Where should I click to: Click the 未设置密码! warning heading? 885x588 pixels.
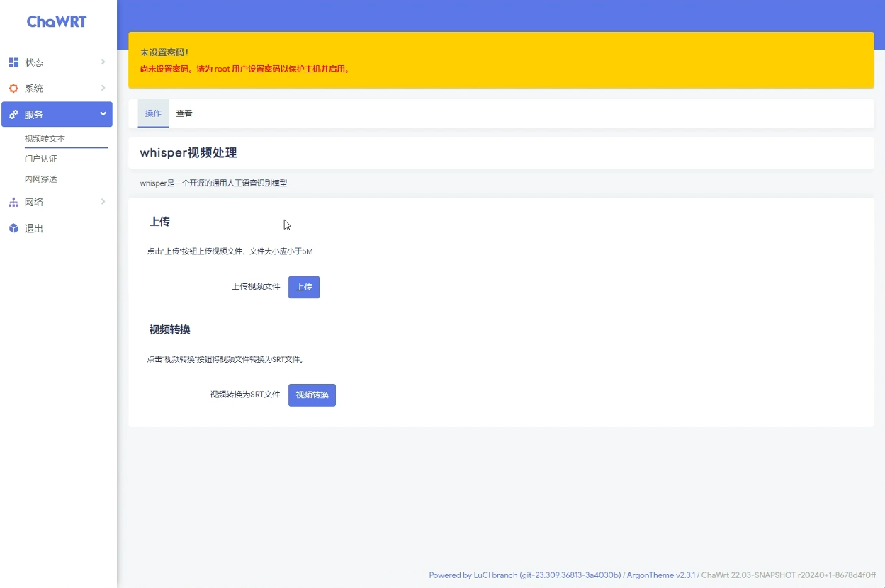pyautogui.click(x=164, y=52)
